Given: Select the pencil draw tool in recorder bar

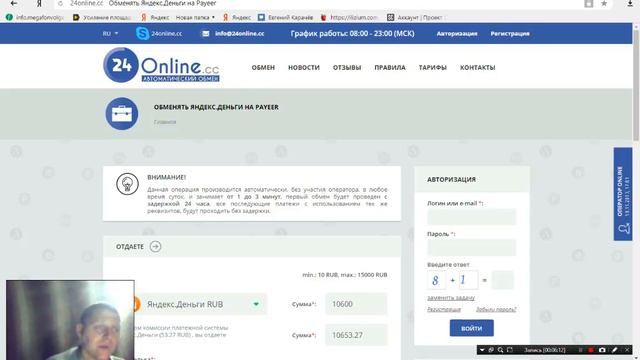Looking at the screenshot, I should click(x=614, y=350).
